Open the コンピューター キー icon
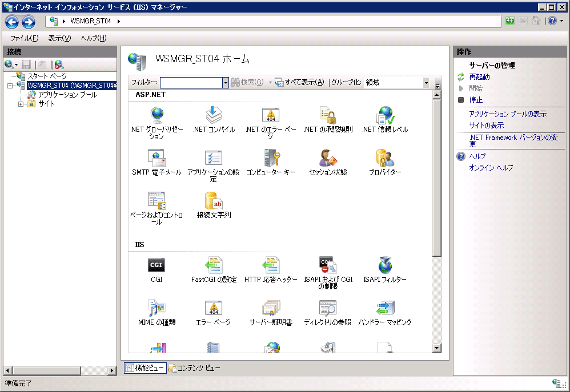The image size is (570, 392). tap(271, 159)
